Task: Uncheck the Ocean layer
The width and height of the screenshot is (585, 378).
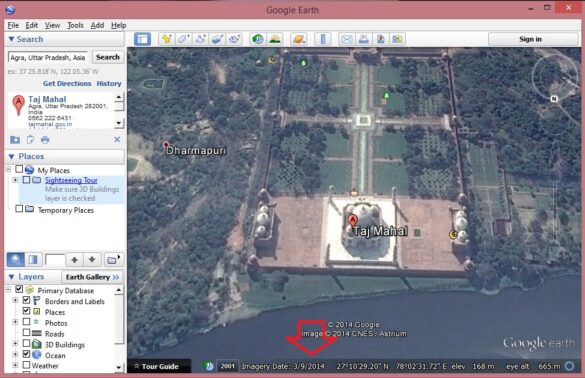Action: (x=26, y=354)
